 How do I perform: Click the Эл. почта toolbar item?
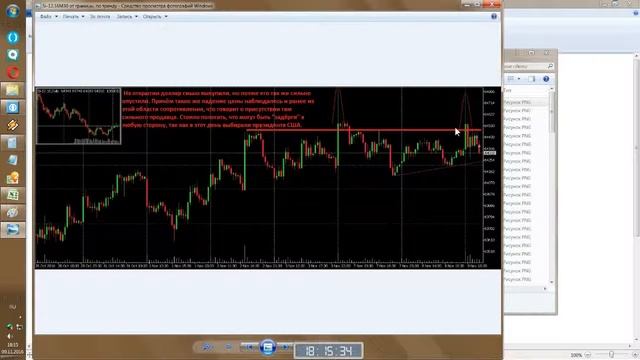click(100, 17)
